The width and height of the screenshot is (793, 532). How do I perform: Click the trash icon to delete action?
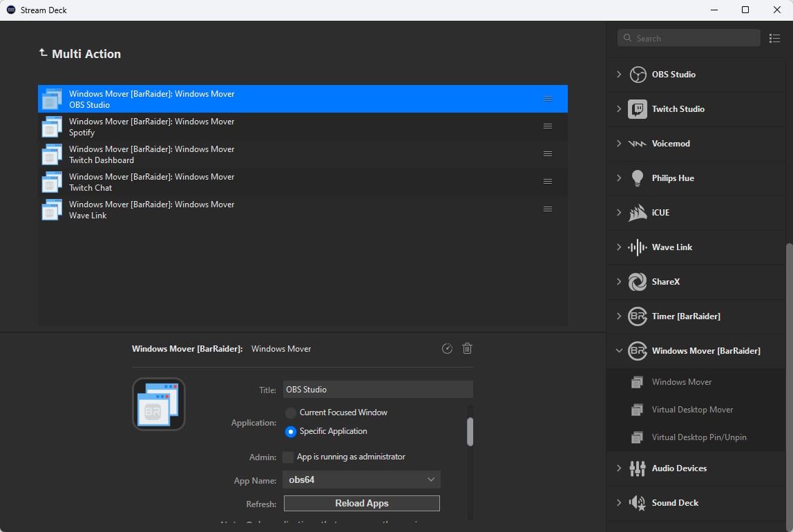click(x=467, y=349)
